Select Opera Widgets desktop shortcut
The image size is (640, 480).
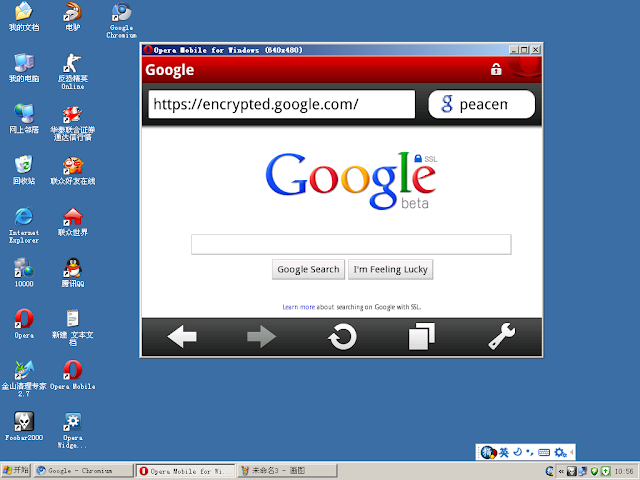[73, 430]
